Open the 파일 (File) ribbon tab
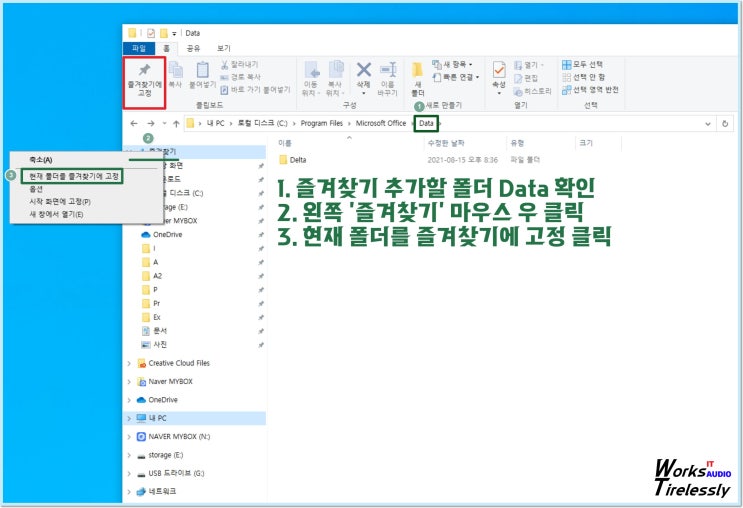Viewport: 743px width, 508px height. [x=139, y=48]
